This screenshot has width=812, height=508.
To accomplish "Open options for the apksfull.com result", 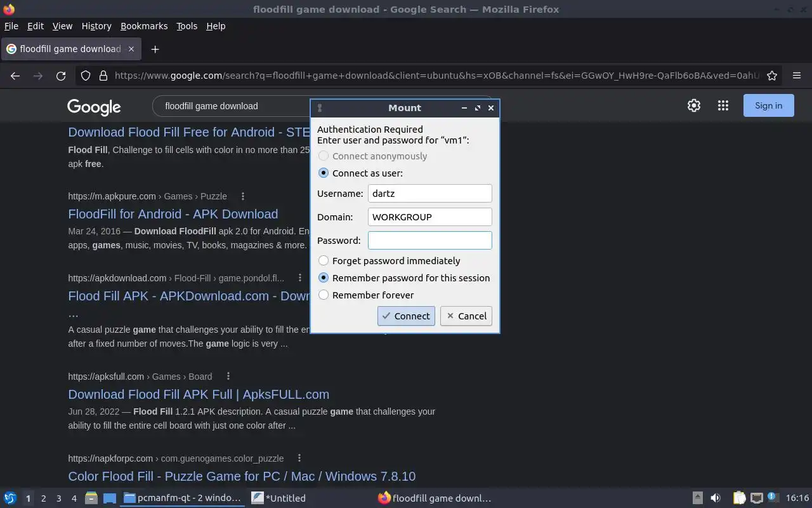I will pos(228,377).
